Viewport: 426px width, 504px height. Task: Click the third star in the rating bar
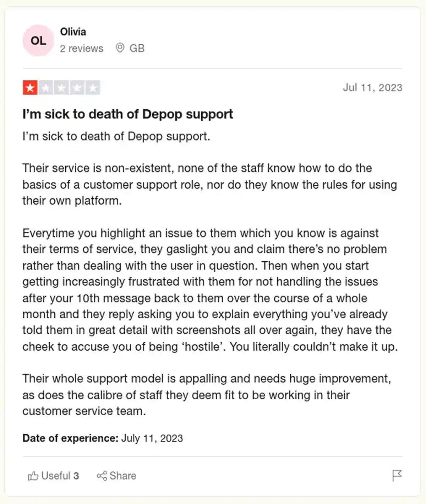click(x=61, y=87)
